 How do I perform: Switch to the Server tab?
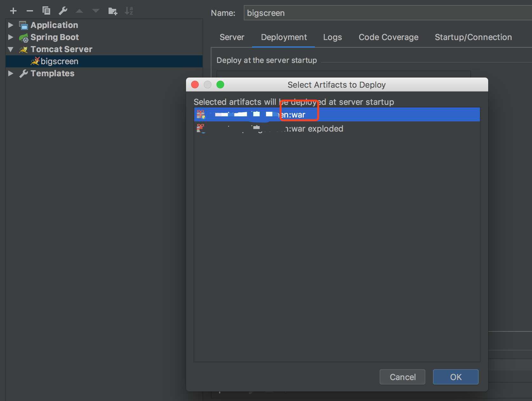pos(232,37)
